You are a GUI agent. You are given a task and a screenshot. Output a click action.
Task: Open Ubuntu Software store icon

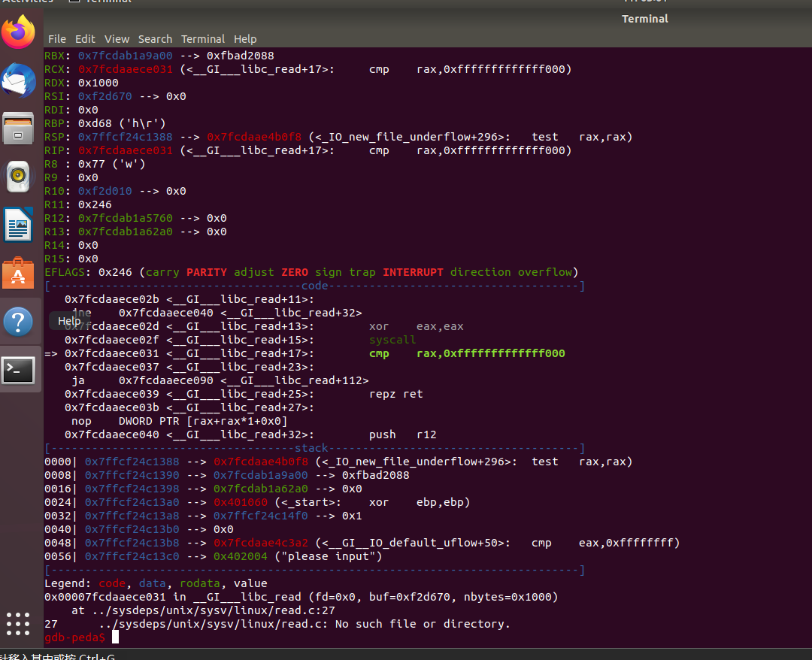coord(18,274)
